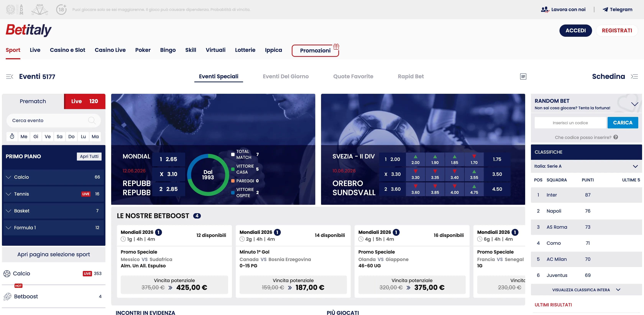Switch to Quote Favorite tab
This screenshot has width=644, height=315.
[353, 76]
